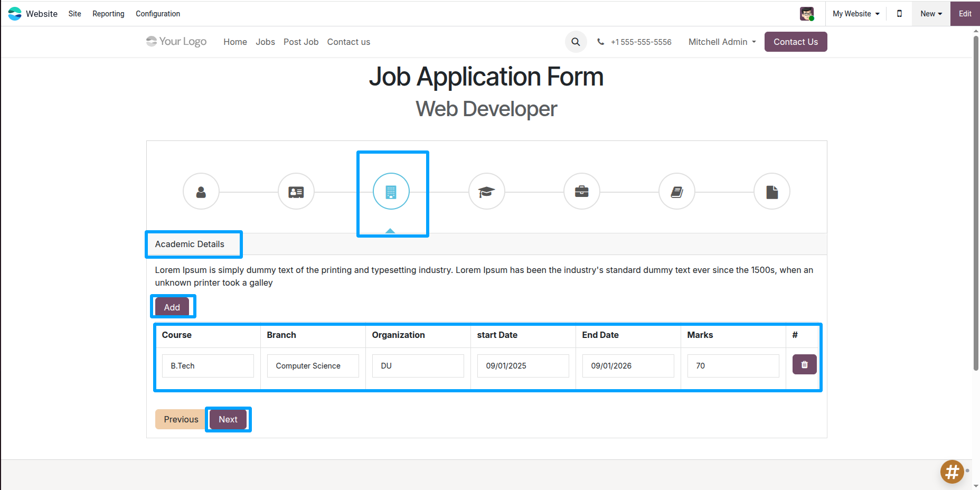
Task: Open the document file step icon
Action: coord(771,192)
